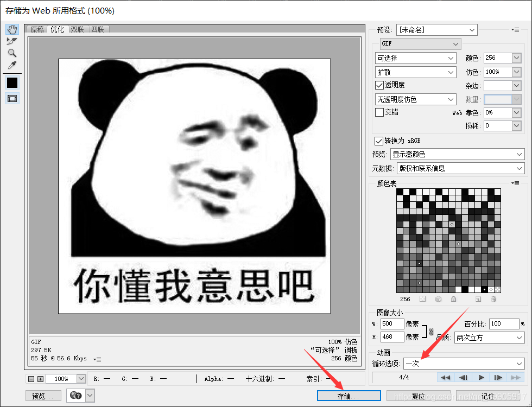The width and height of the screenshot is (532, 407).
Task: Click the lock color icon under color table
Action: [454, 299]
